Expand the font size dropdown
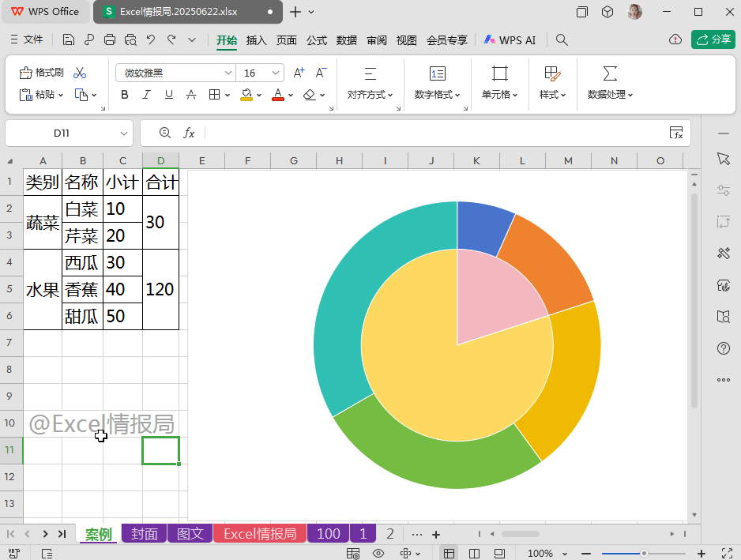Viewport: 741px width, 560px height. click(x=276, y=73)
